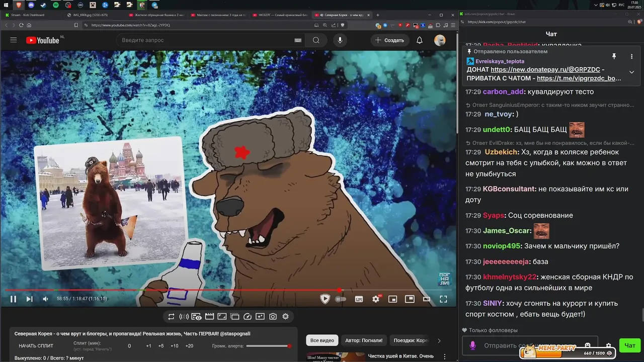Click the eye-screen icon under the player
This screenshot has height=362, width=644.
197,317
